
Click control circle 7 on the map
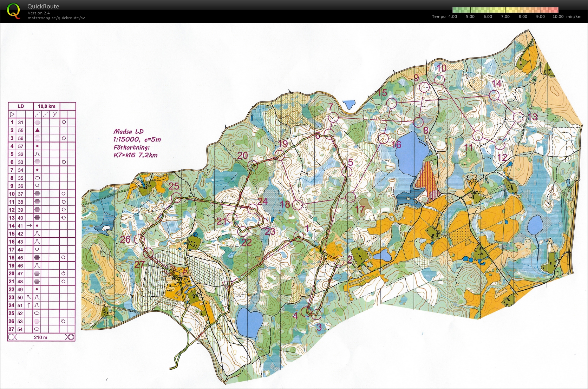[333, 117]
